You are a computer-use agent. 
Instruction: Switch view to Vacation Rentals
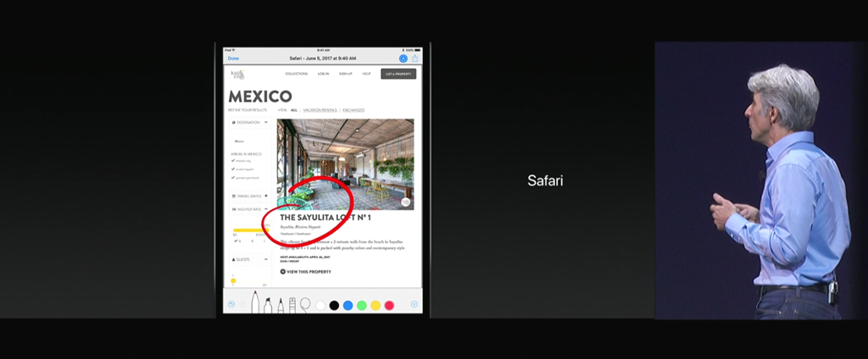(x=320, y=110)
